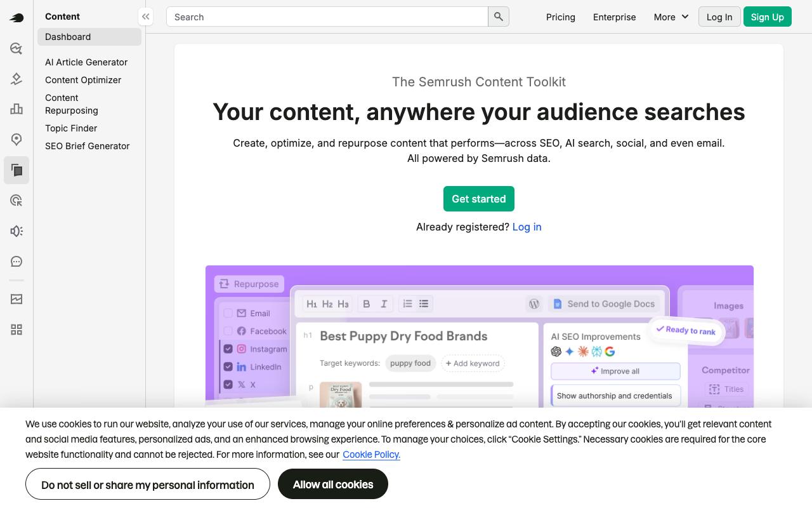This screenshot has width=812, height=508.
Task: Open SEO Brief Generator
Action: click(88, 146)
